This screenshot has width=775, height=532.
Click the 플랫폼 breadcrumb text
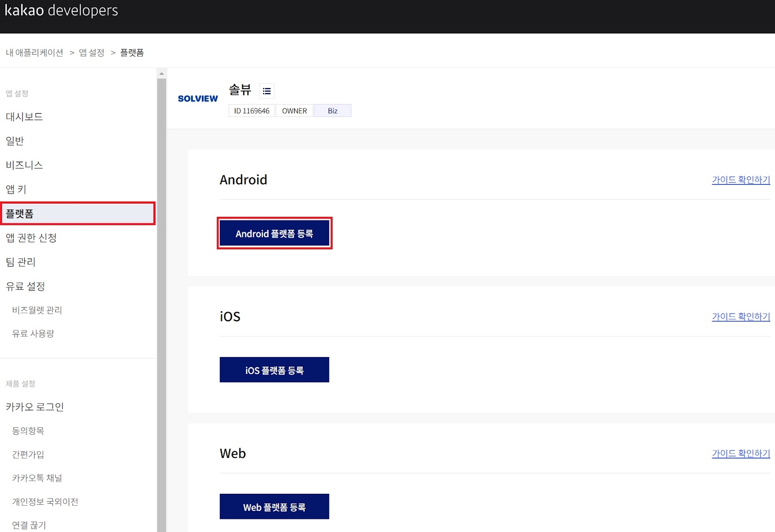click(x=132, y=52)
